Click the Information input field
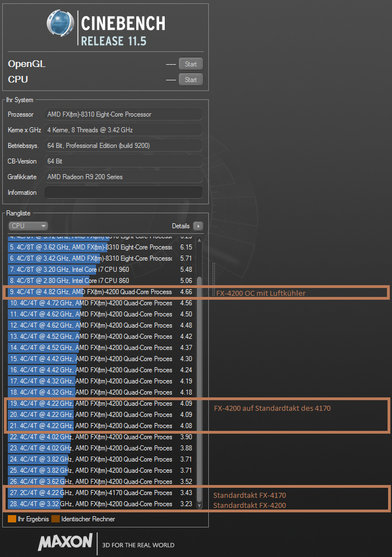Image resolution: width=392 pixels, height=557 pixels. 123,193
